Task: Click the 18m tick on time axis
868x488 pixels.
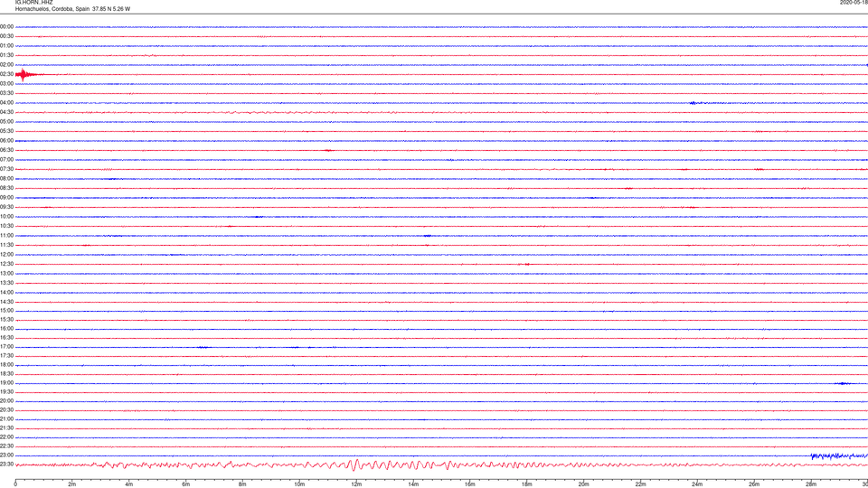Action: 526,484
